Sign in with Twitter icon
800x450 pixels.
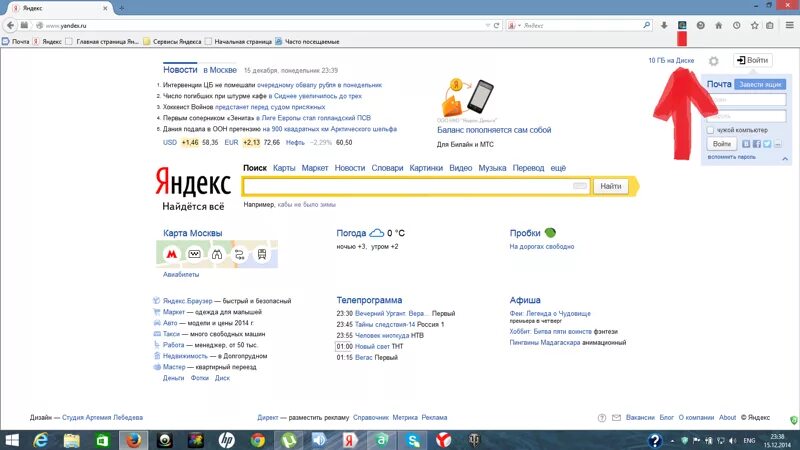pos(767,144)
